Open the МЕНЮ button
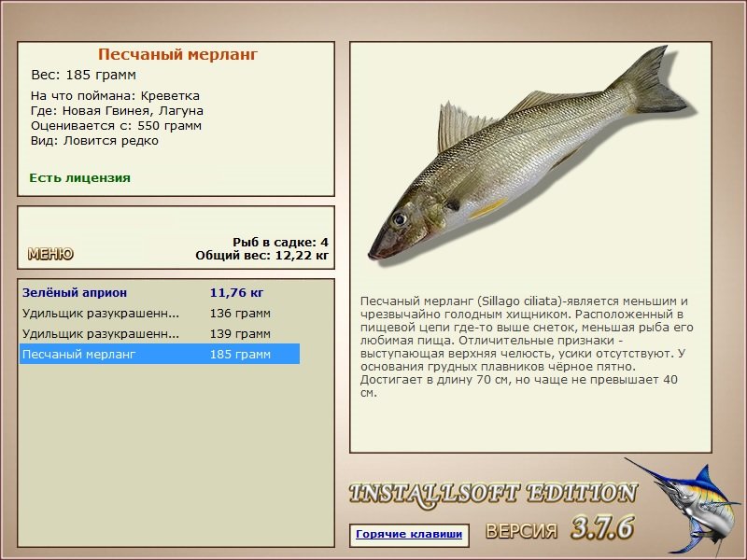 (x=50, y=254)
